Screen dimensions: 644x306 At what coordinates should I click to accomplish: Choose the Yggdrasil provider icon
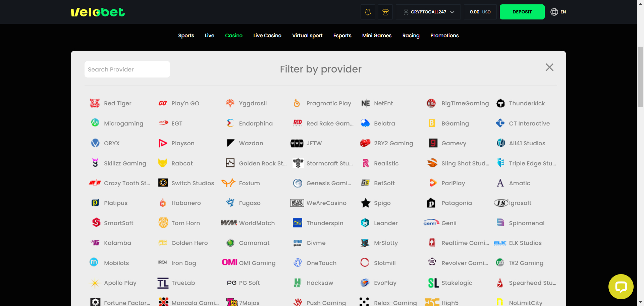[x=230, y=103]
